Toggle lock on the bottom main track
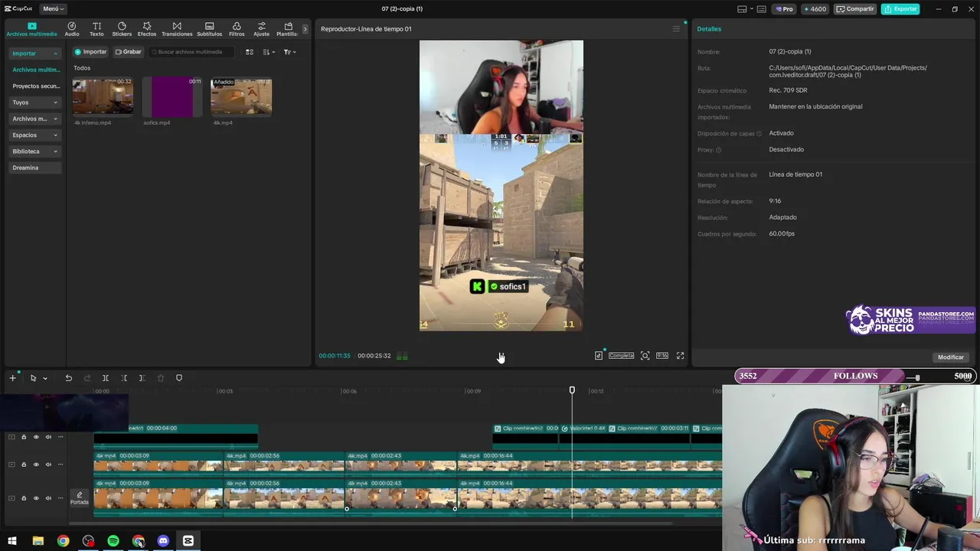Image resolution: width=980 pixels, height=551 pixels. (x=24, y=498)
